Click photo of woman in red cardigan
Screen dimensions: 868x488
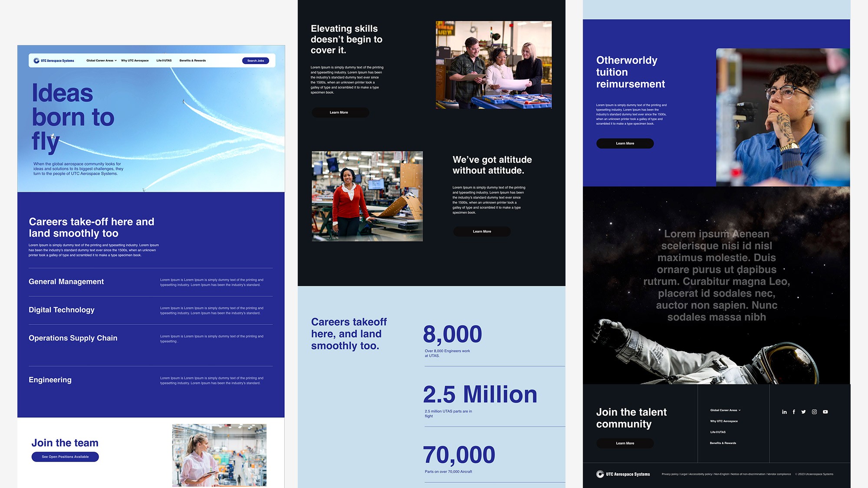tap(367, 196)
